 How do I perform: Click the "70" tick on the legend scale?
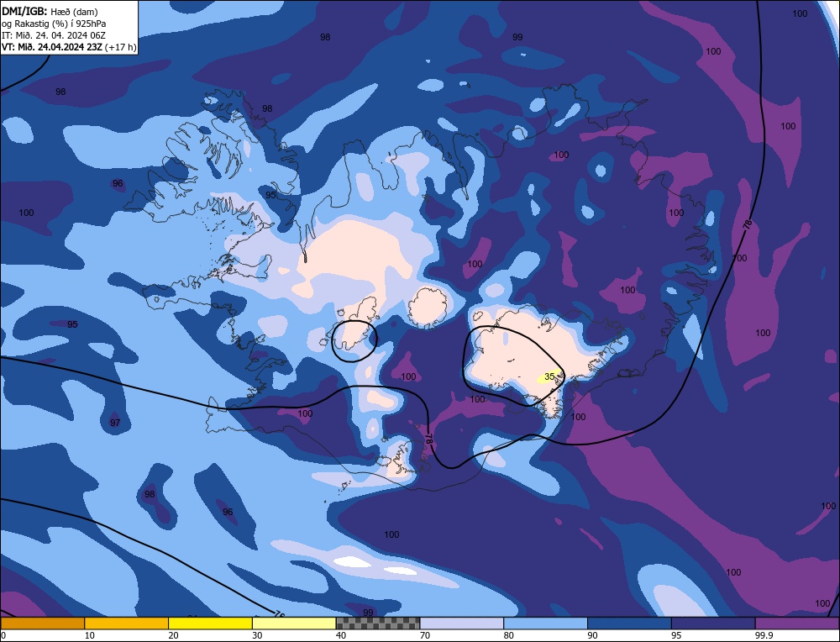click(425, 635)
